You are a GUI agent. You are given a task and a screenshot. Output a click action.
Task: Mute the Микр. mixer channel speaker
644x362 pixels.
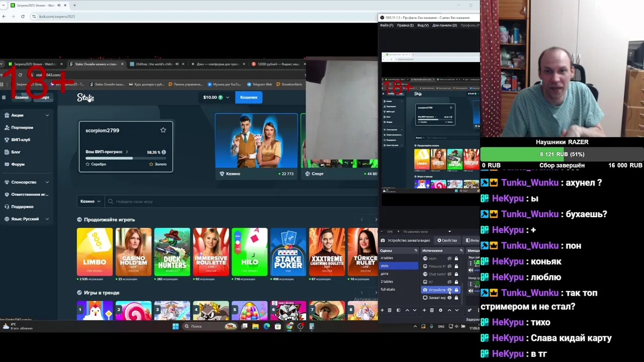470,291
